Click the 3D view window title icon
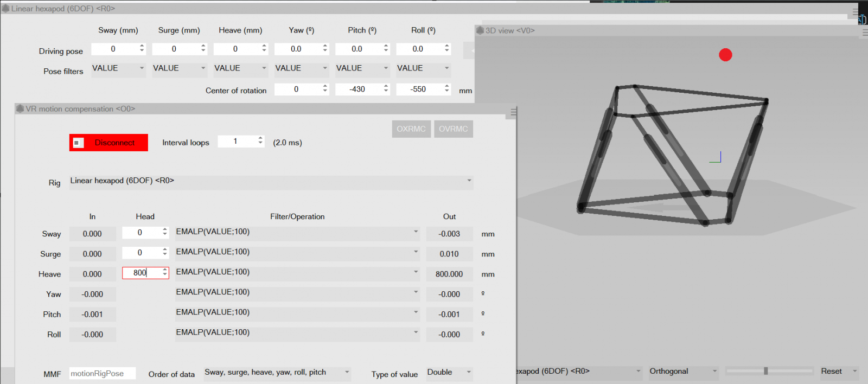This screenshot has height=384, width=868. pyautogui.click(x=480, y=30)
